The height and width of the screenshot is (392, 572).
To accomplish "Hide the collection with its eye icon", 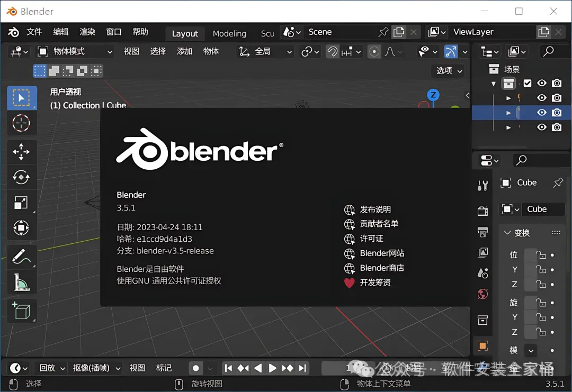I will (542, 84).
